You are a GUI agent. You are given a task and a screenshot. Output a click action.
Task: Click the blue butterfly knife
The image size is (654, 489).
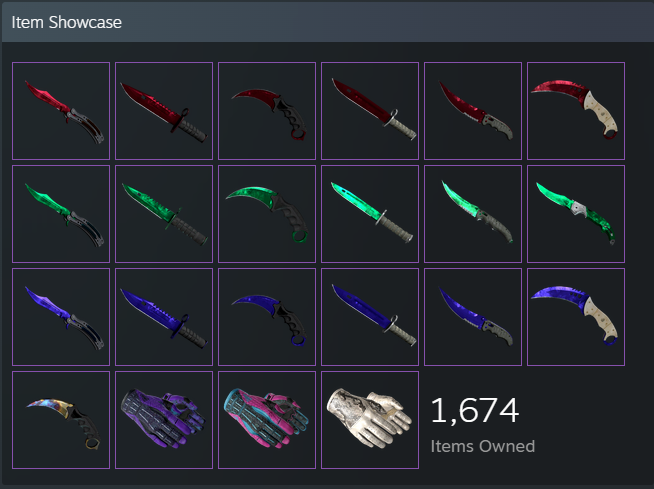coord(61,317)
